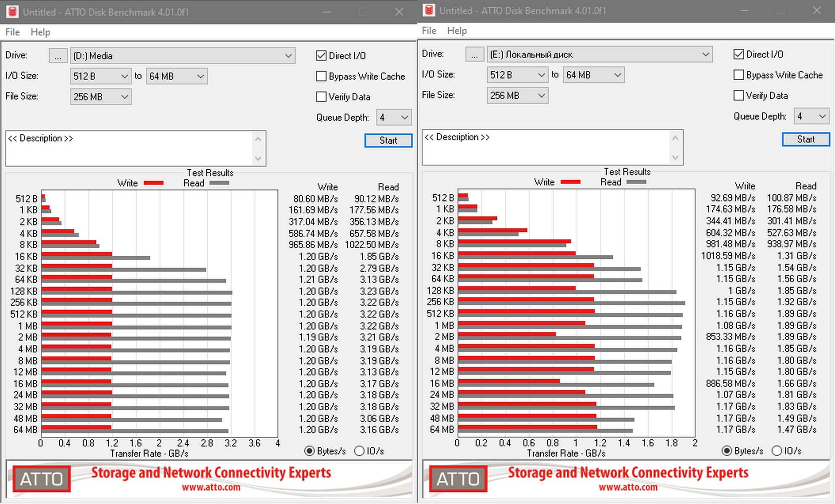835x504 pixels.
Task: Select IO/s radio button in left window
Action: pyautogui.click(x=359, y=451)
